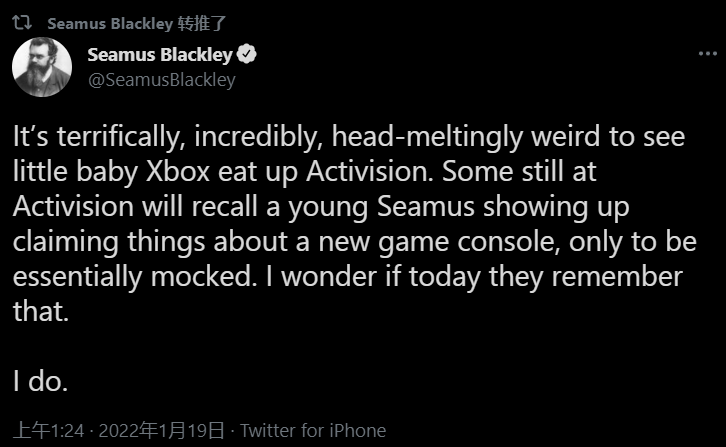The image size is (726, 447).
Task: Open Seamus Blackley's profile picture
Action: pos(42,67)
